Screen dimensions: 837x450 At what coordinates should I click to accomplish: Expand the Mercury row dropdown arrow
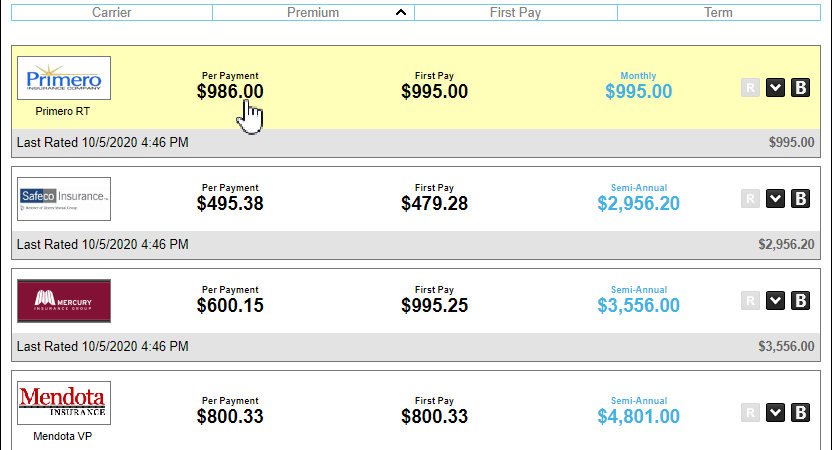point(775,301)
